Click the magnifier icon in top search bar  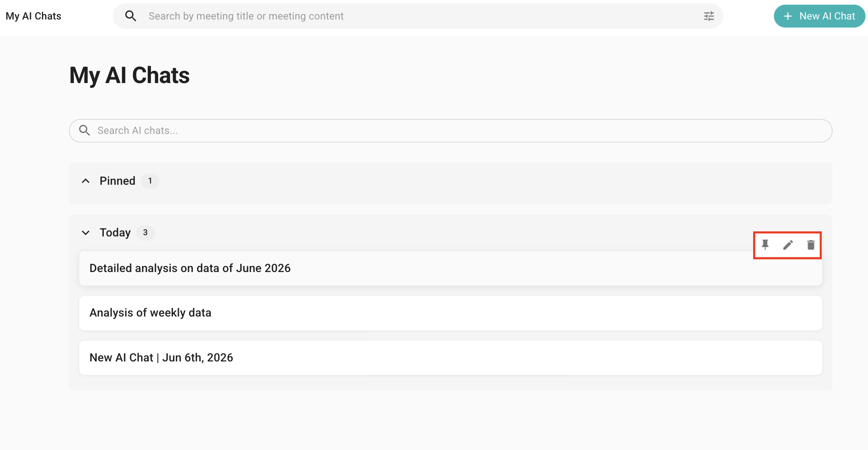(131, 16)
